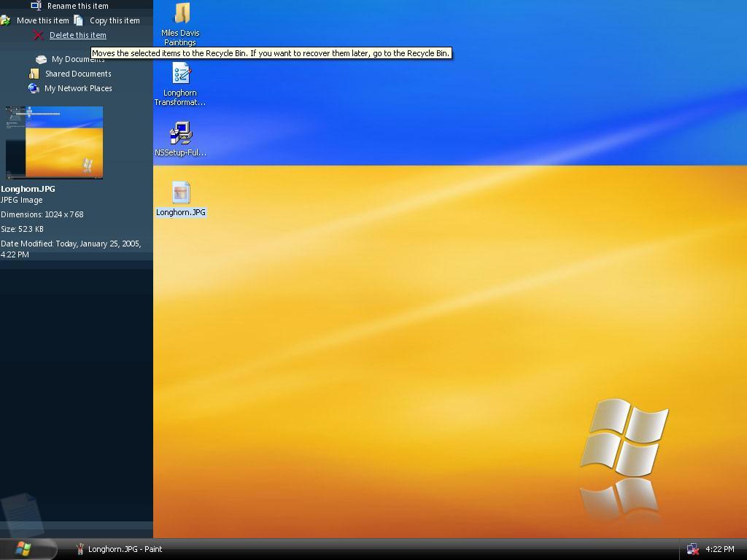The width and height of the screenshot is (747, 560).
Task: Open the Shared Documents link
Action: [x=78, y=74]
